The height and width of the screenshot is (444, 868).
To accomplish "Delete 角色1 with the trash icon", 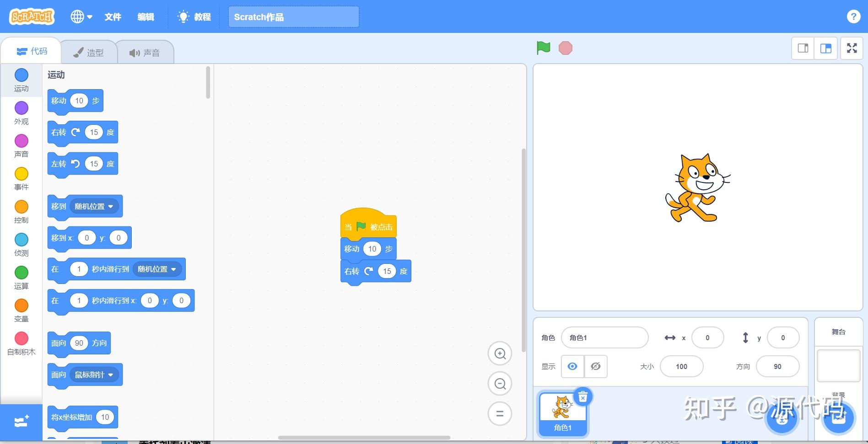I will tap(583, 397).
